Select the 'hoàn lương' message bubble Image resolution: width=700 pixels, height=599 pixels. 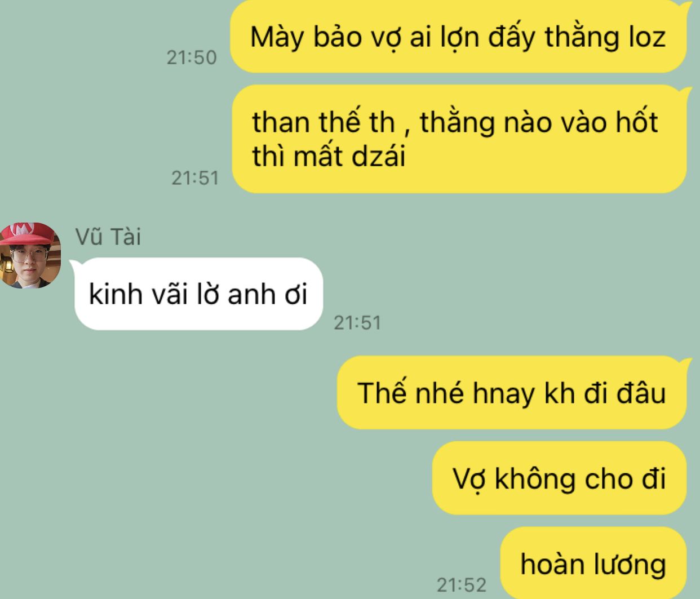[x=593, y=563]
